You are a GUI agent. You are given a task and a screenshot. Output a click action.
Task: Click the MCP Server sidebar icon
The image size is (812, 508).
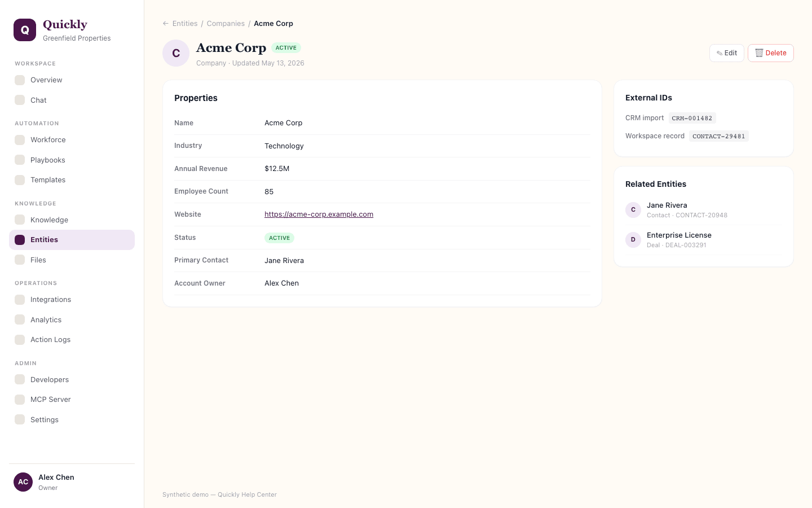point(20,400)
